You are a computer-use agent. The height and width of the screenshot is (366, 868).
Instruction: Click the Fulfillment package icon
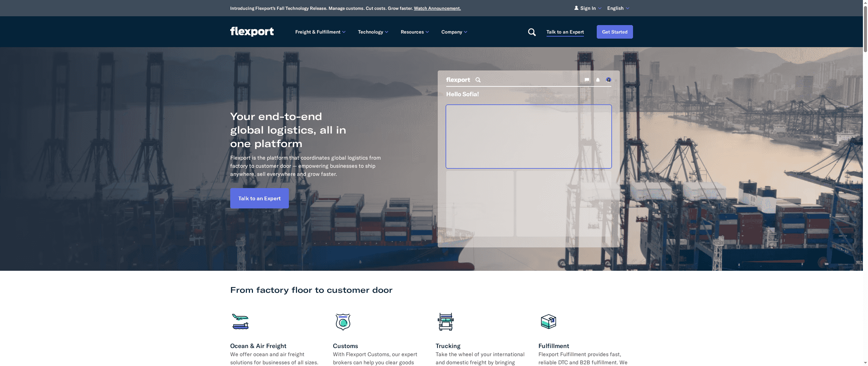click(x=549, y=322)
